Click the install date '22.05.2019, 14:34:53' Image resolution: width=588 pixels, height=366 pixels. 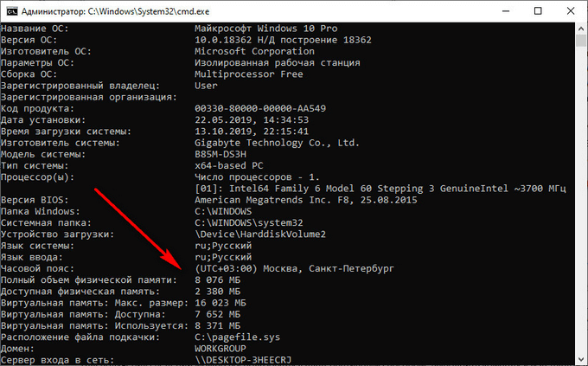[252, 120]
